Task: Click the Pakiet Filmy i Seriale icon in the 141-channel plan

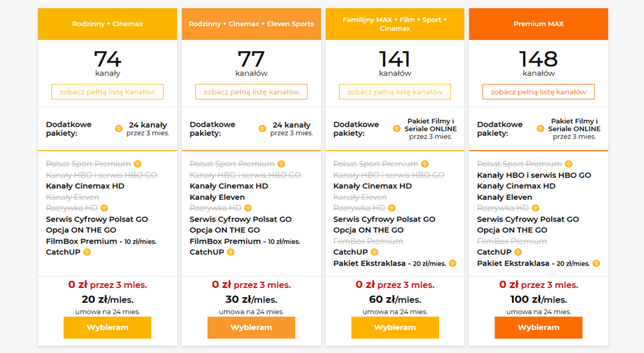Action: click(396, 129)
